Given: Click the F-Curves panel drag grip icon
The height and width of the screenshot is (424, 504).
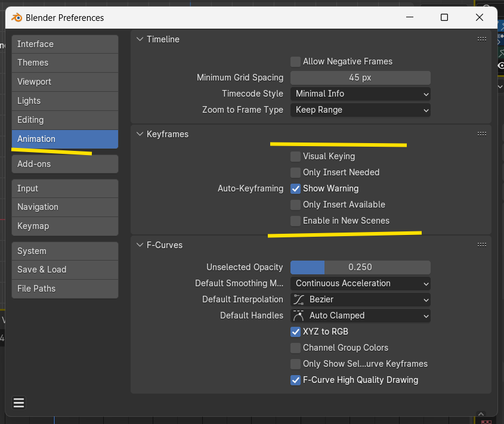Looking at the screenshot, I should [482, 245].
